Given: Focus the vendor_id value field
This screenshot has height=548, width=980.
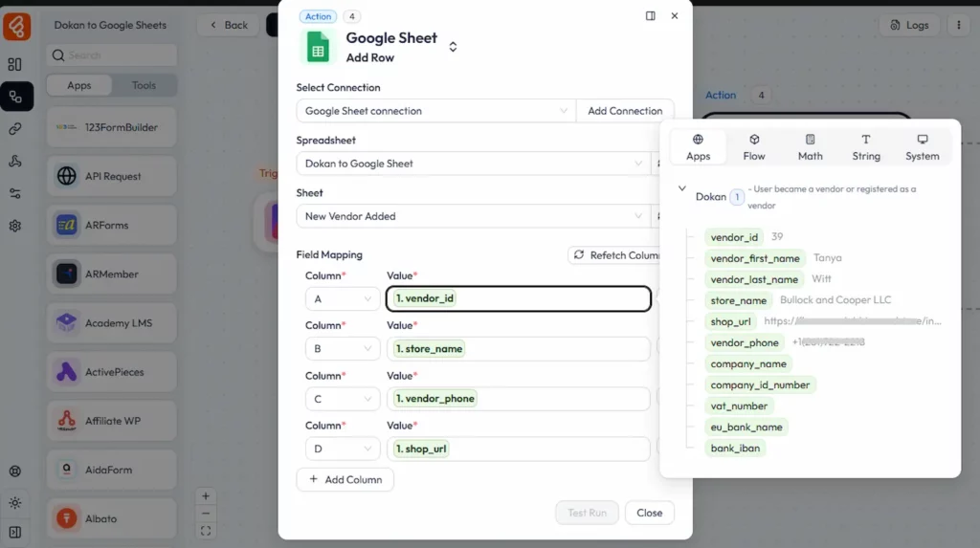Looking at the screenshot, I should (519, 298).
